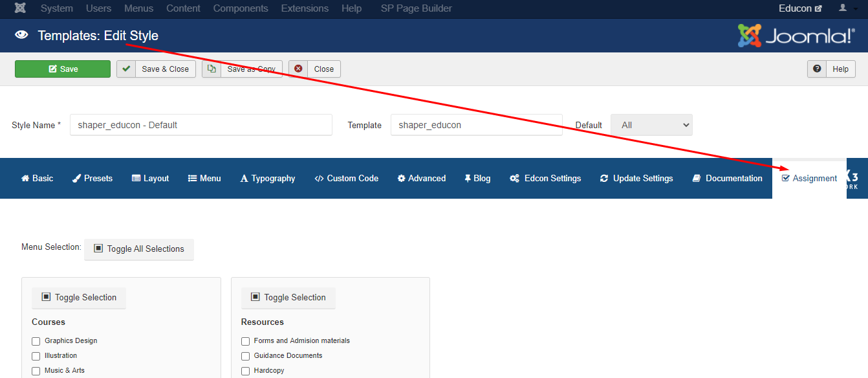Switch to the Blog tab

coord(477,178)
